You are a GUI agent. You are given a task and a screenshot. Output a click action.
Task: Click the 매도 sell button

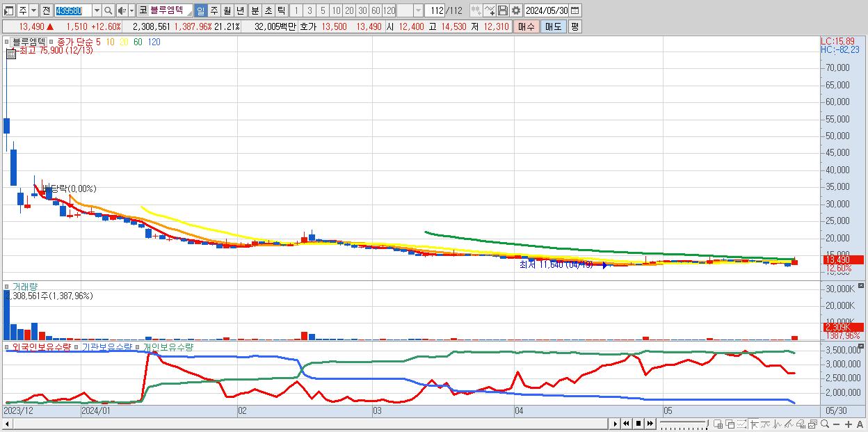[x=553, y=26]
